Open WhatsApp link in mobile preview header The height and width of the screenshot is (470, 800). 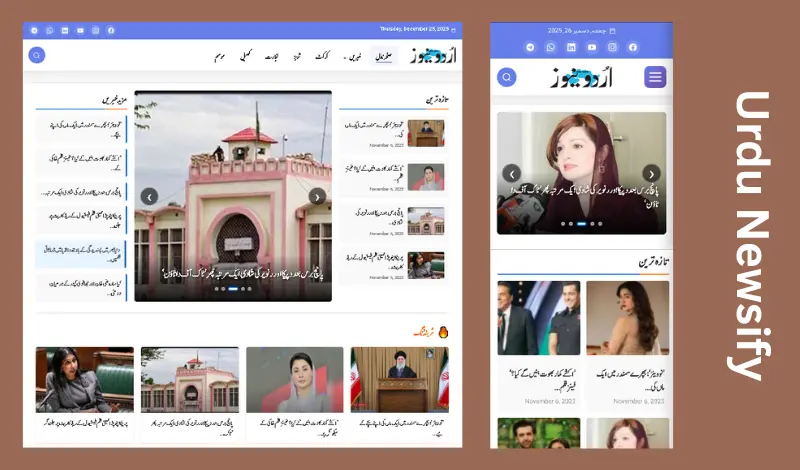coord(551,47)
